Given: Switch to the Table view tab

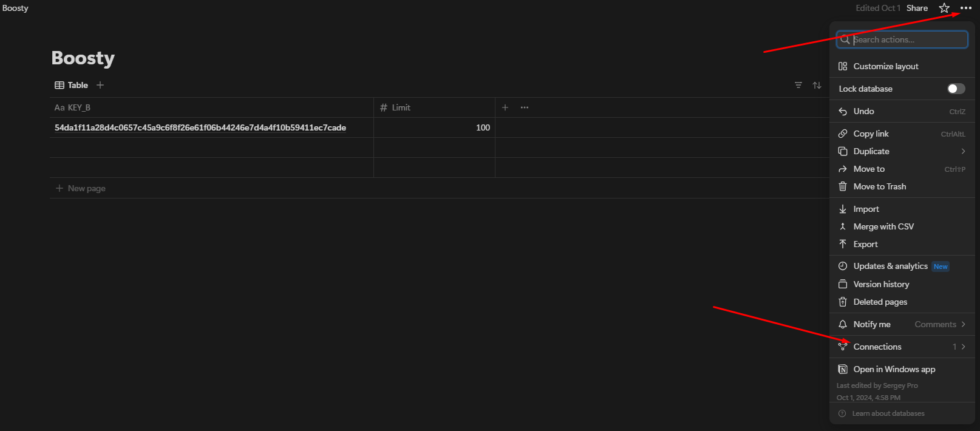Looking at the screenshot, I should pyautogui.click(x=71, y=85).
